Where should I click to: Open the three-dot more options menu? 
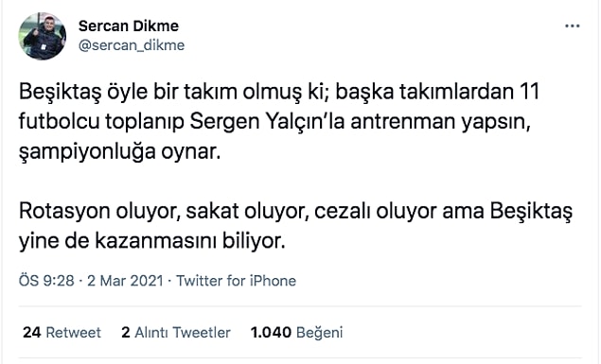[573, 26]
